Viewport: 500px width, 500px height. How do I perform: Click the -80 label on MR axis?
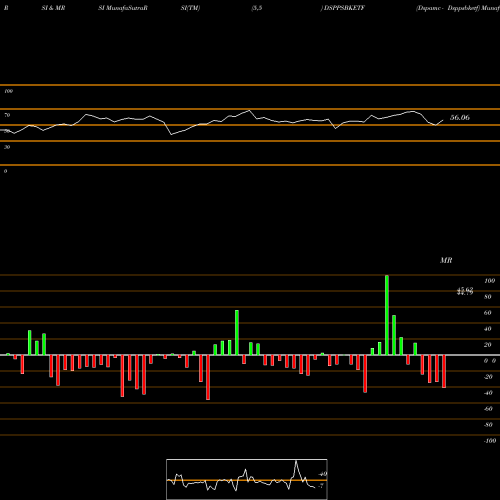(488, 425)
